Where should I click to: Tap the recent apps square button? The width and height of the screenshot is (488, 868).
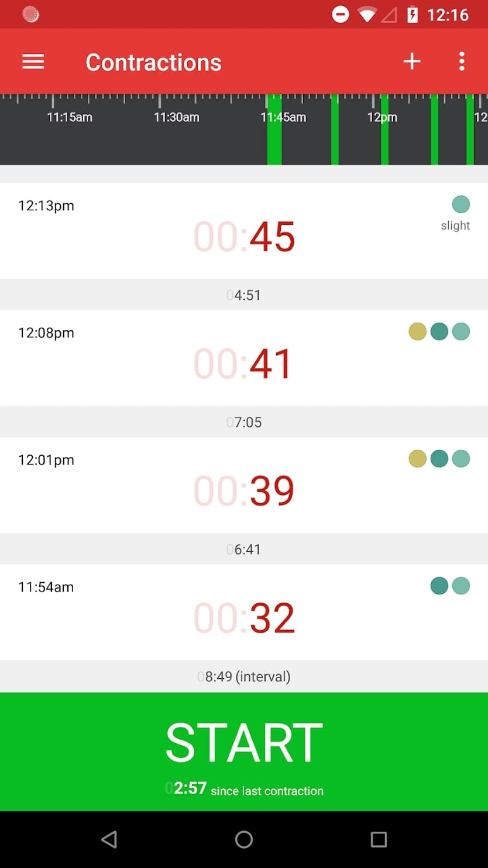tap(379, 839)
